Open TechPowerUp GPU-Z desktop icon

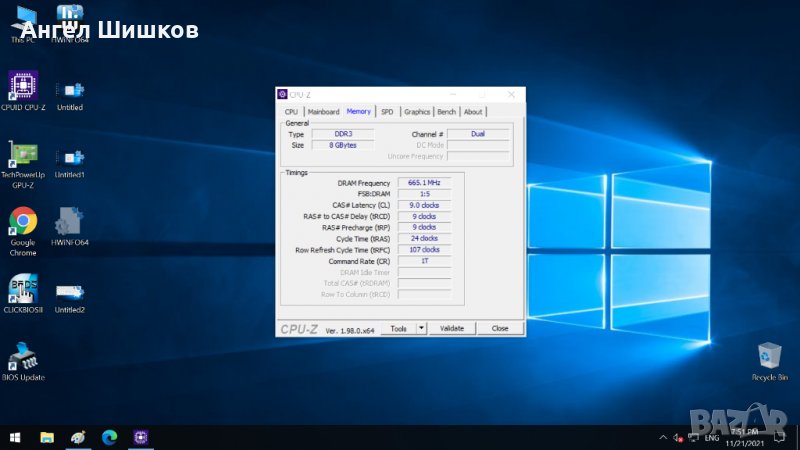pos(23,155)
